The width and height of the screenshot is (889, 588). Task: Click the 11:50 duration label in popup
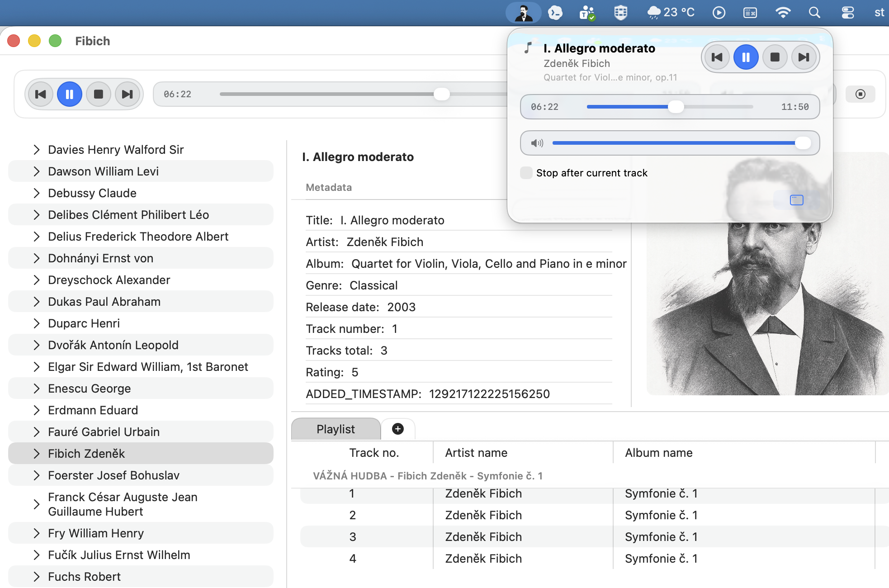(x=795, y=107)
